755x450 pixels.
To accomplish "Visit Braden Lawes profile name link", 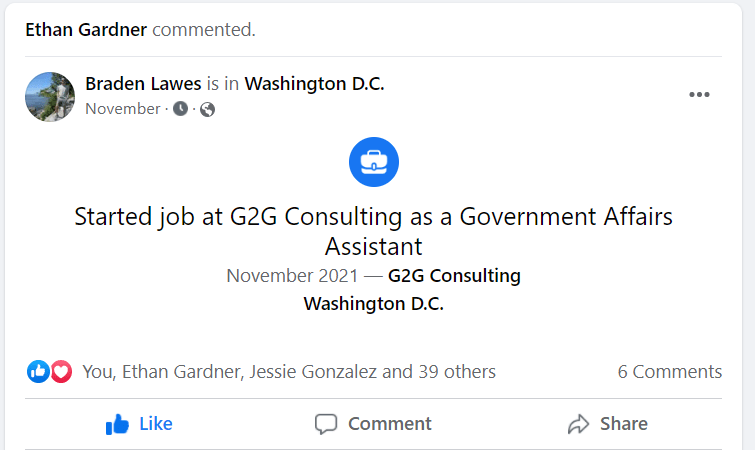I will coord(143,84).
